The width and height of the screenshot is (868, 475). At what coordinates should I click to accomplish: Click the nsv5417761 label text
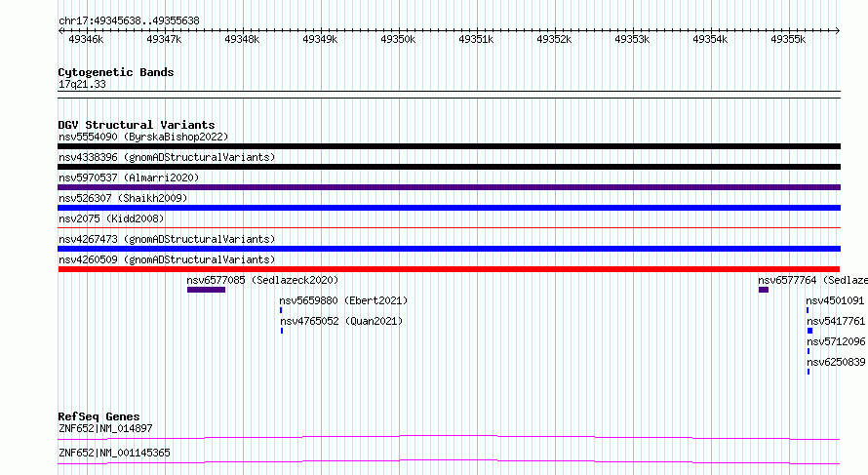tap(836, 321)
